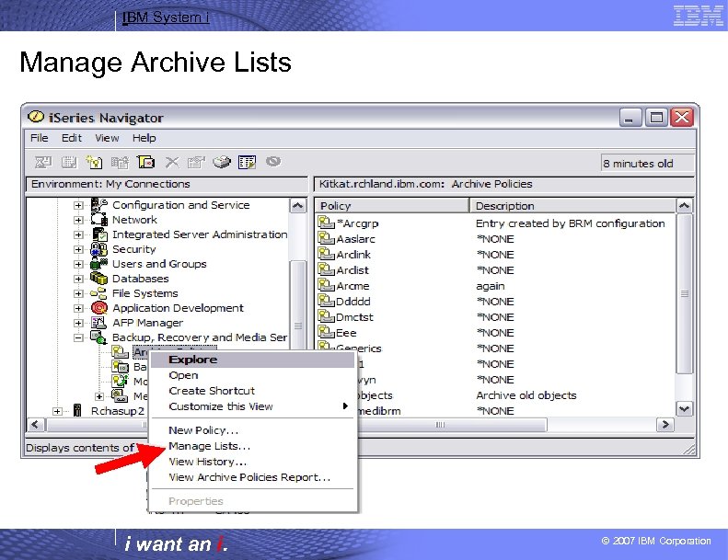728x560 pixels.
Task: Select the Application Development icon
Action: point(98,308)
